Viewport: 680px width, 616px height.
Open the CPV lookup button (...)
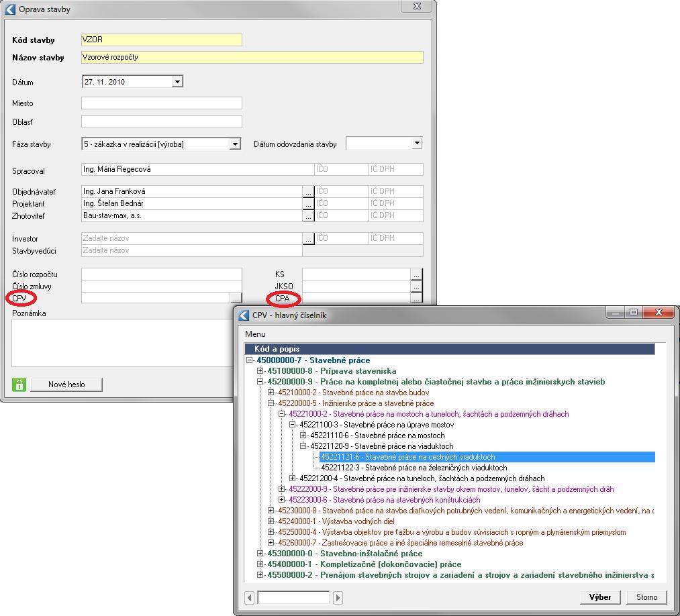click(x=236, y=298)
